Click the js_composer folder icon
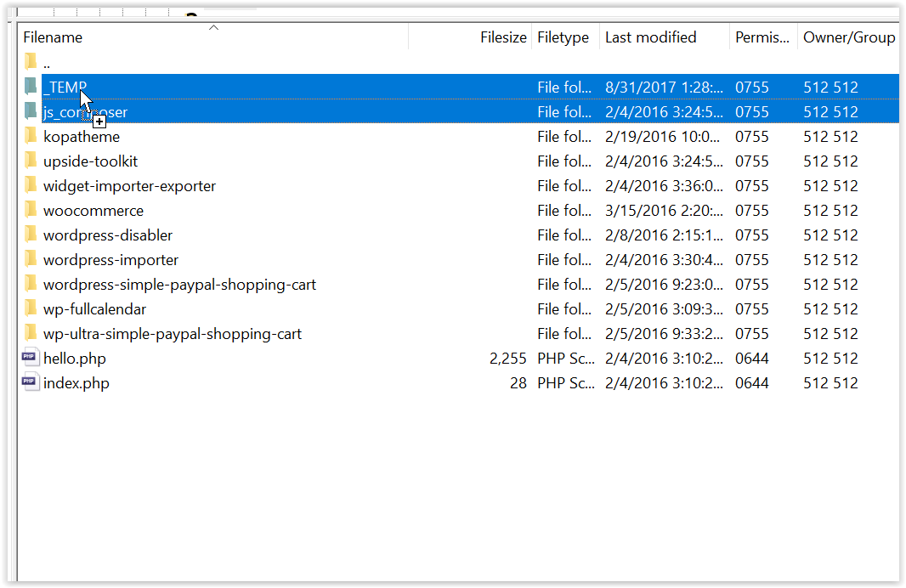The height and width of the screenshot is (588, 906). coord(31,111)
